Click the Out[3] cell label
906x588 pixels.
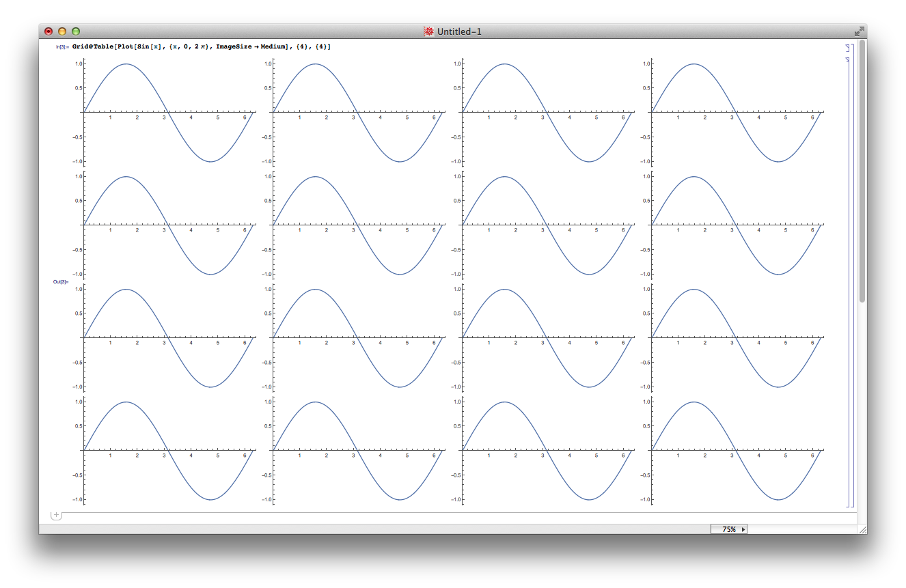61,281
